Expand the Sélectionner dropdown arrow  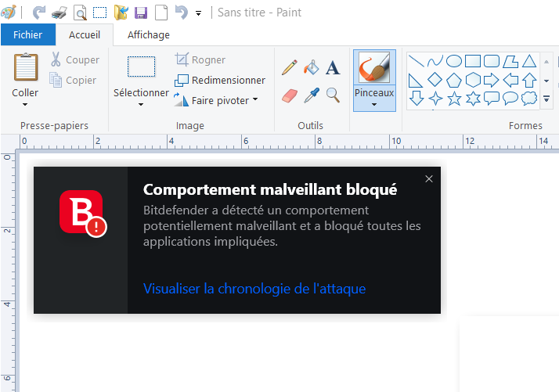click(141, 104)
